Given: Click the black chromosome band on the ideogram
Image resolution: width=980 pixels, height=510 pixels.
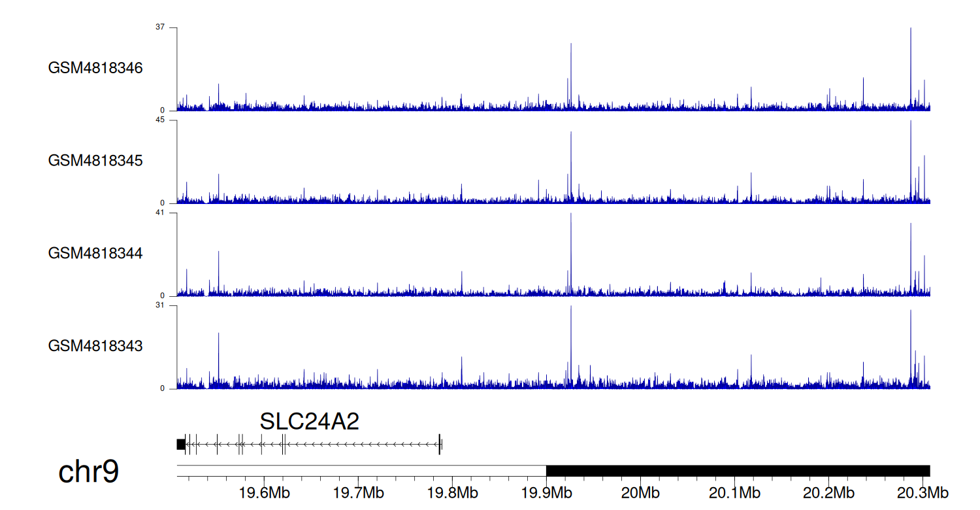Looking at the screenshot, I should 738,471.
